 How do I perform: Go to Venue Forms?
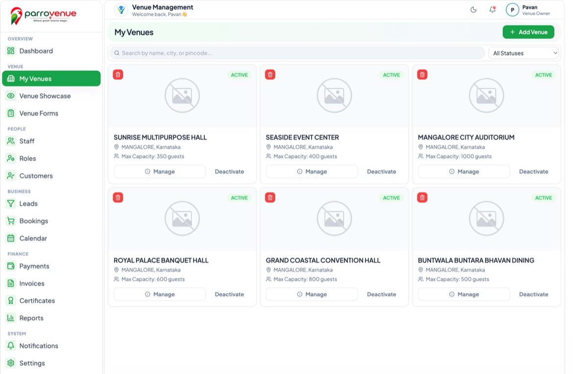click(51, 113)
